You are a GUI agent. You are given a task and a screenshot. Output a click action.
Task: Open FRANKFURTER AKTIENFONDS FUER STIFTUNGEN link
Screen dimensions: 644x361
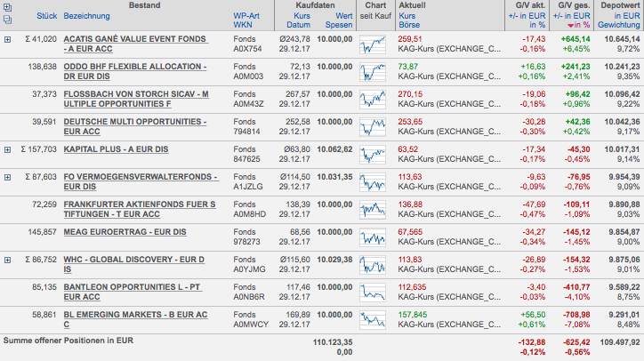(x=140, y=209)
